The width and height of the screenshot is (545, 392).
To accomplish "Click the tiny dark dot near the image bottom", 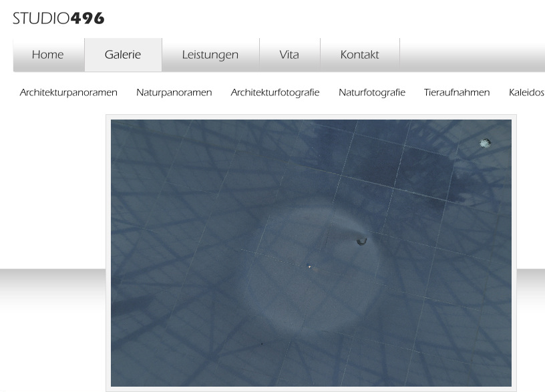I will click(262, 344).
